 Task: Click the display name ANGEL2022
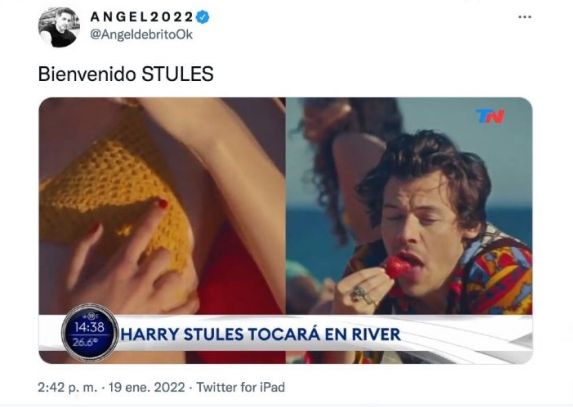coord(141,17)
